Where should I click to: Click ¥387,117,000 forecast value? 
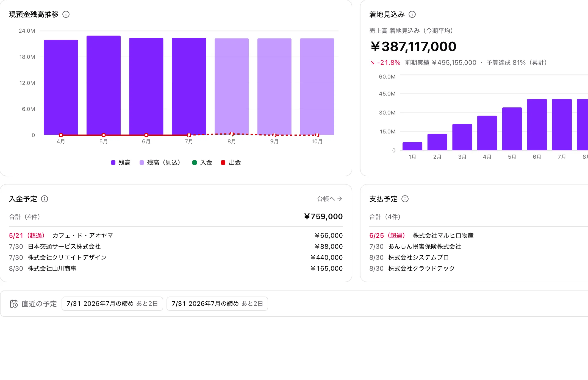point(413,47)
